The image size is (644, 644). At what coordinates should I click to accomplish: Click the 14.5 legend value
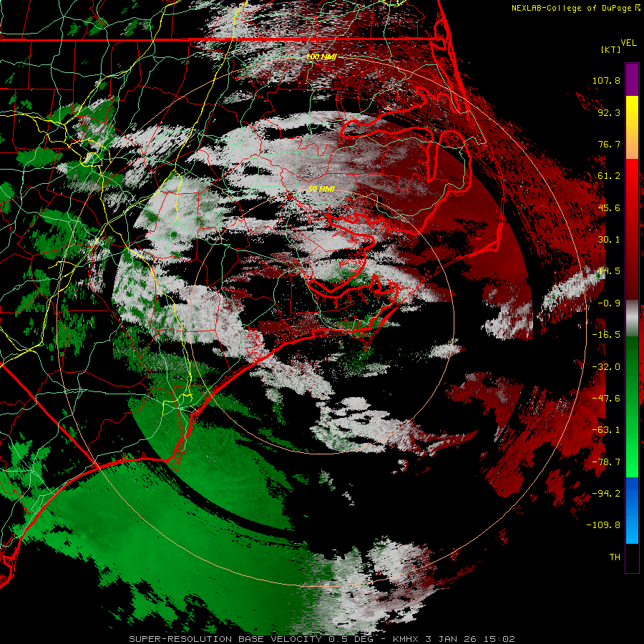(x=609, y=271)
